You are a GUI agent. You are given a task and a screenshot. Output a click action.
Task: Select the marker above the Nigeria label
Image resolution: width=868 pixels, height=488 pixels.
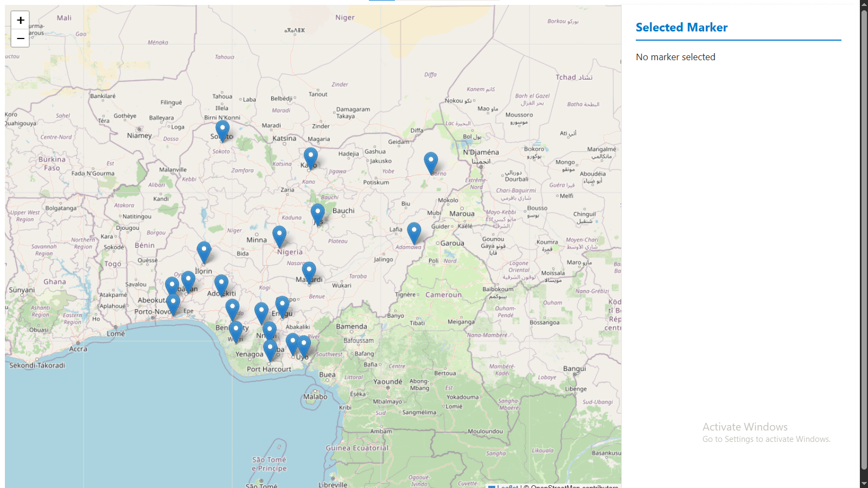coord(279,236)
